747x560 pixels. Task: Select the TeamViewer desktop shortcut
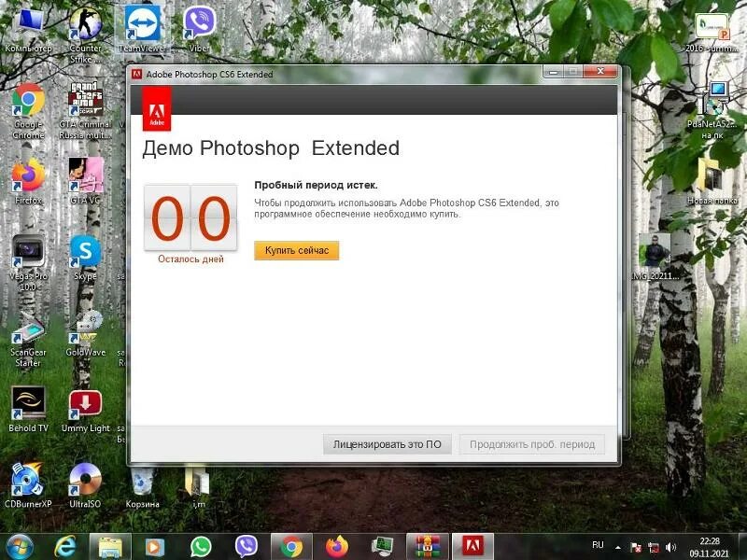point(142,30)
